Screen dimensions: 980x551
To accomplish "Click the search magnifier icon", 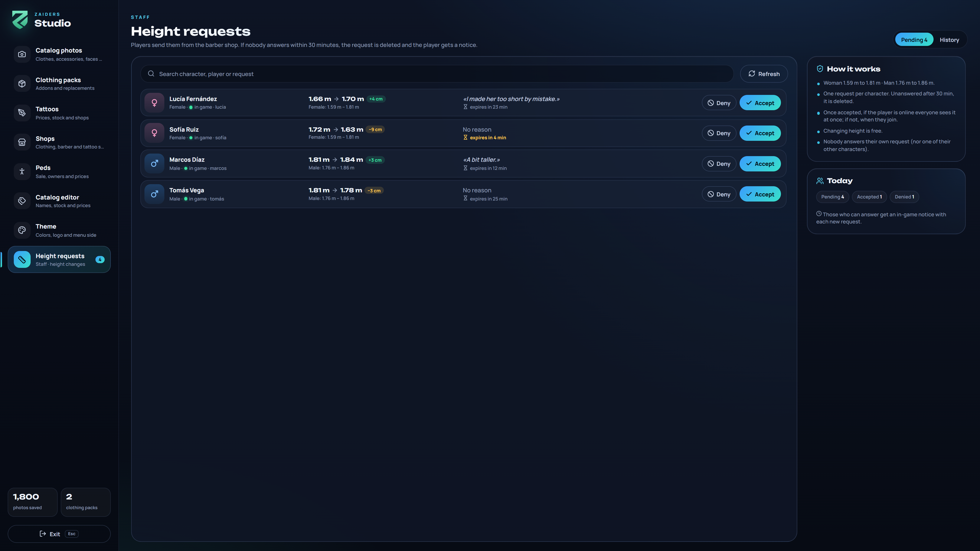I will [x=151, y=73].
